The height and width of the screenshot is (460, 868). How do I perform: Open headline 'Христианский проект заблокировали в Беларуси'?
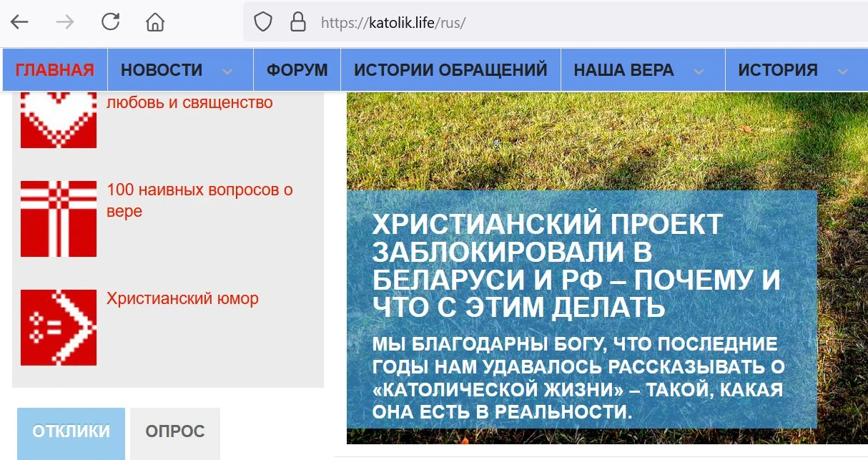576,266
